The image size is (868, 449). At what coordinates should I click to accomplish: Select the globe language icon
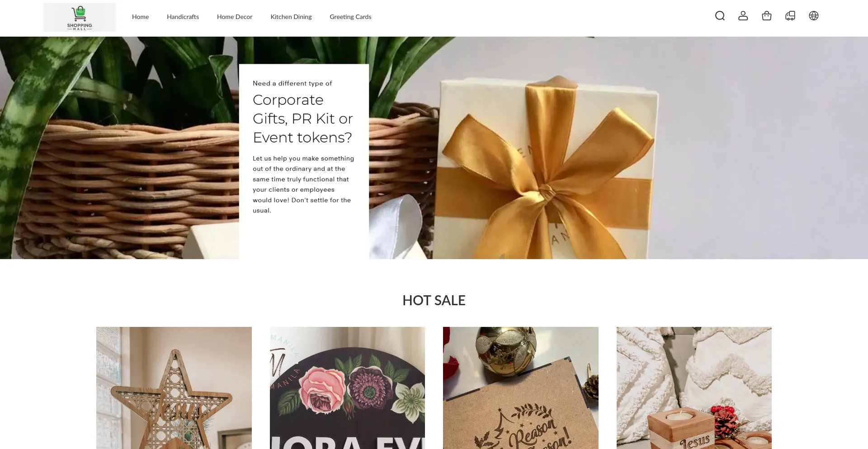point(814,16)
